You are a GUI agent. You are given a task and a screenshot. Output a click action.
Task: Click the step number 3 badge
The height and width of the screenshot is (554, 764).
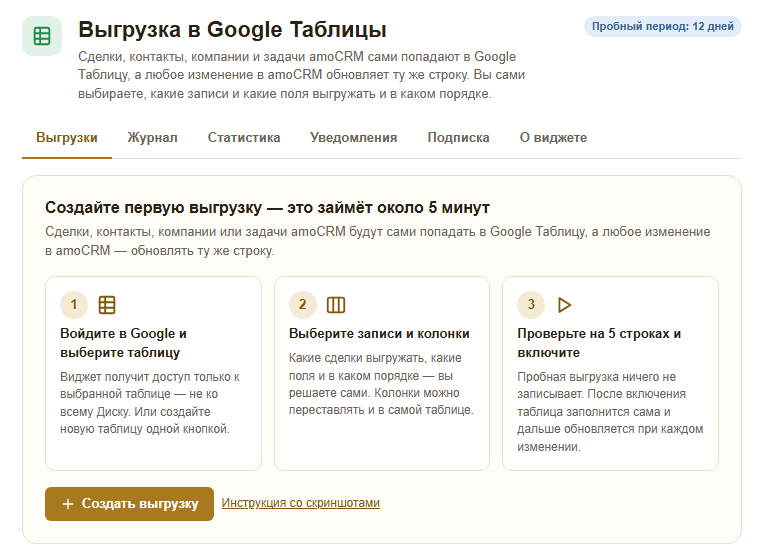(531, 305)
